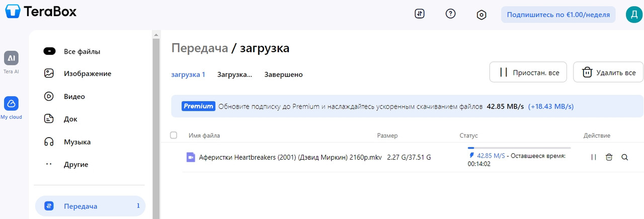Locate the file with magnifier icon

pyautogui.click(x=625, y=157)
